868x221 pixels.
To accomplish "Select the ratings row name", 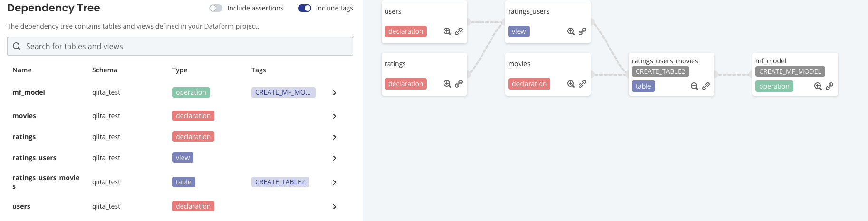I will [24, 137].
